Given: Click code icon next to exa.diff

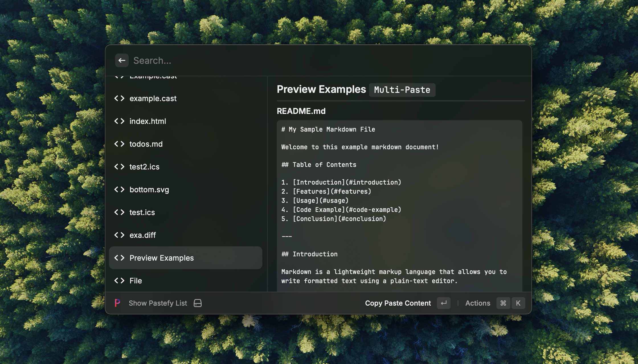Looking at the screenshot, I should 119,235.
